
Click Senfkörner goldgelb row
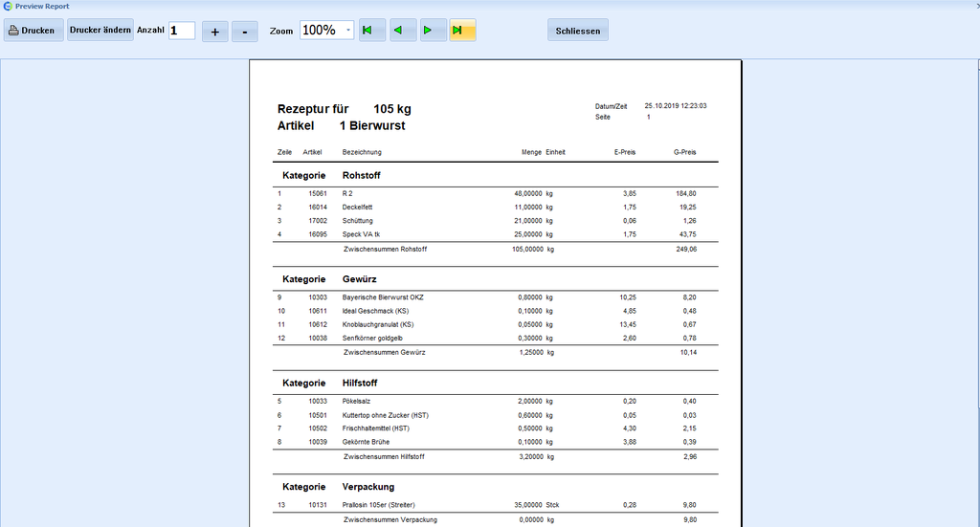[487, 339]
